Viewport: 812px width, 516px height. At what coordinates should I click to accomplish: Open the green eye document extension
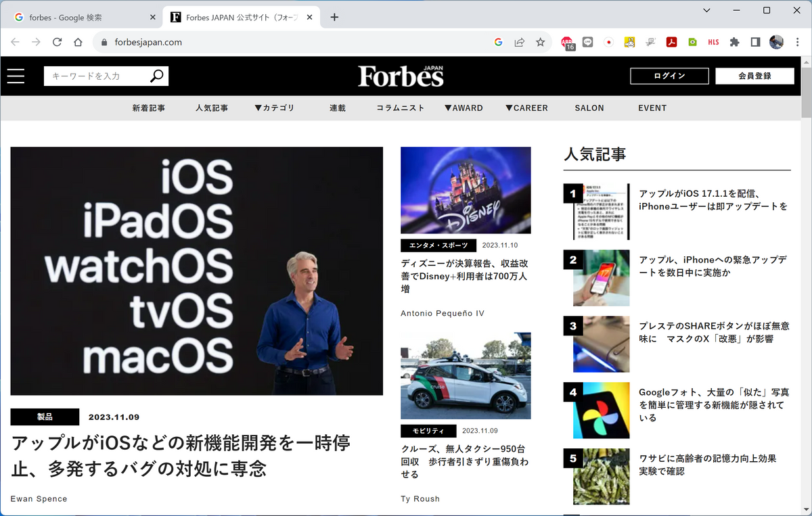pos(692,42)
